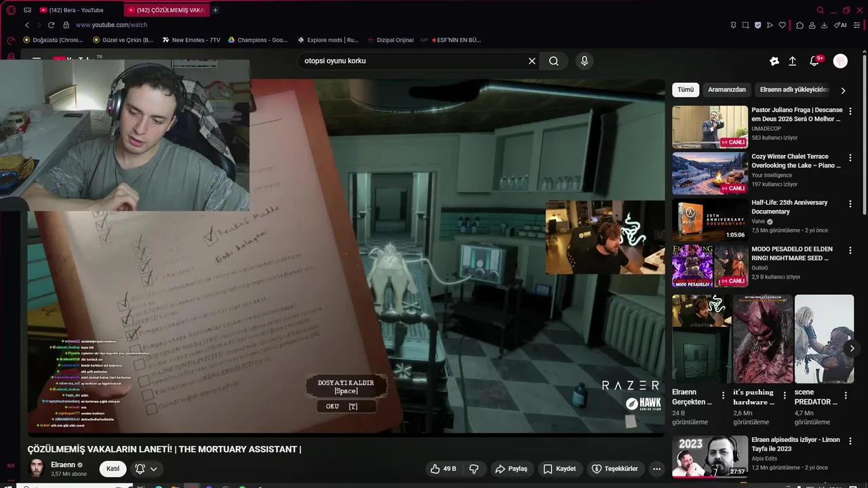Open options for Pastor Juliano video
Screen dimensions: 868x488
coord(850,111)
